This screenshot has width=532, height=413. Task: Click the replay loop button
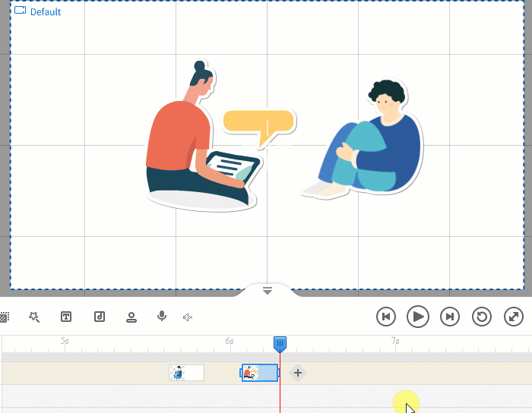click(x=481, y=317)
